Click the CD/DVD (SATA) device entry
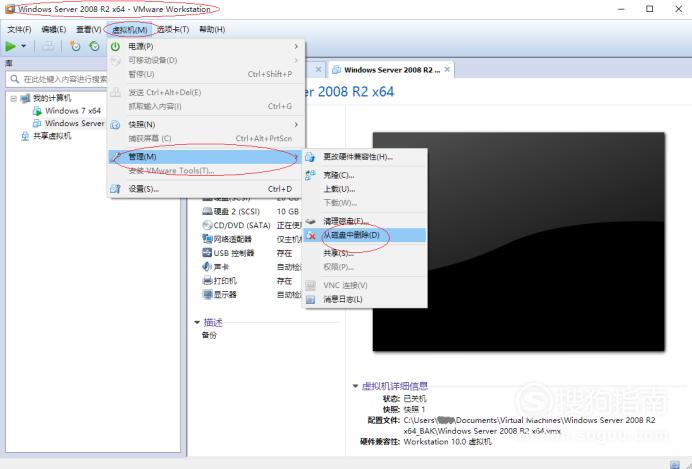 [x=242, y=225]
